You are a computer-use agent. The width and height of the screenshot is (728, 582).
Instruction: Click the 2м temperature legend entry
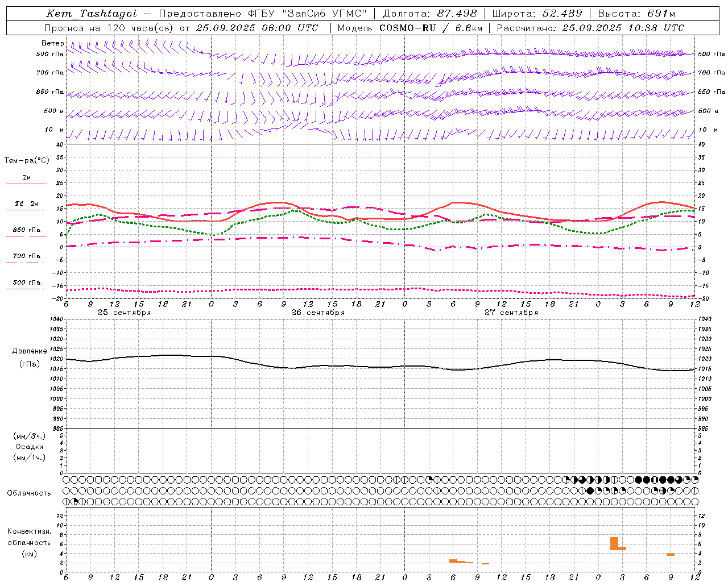pos(27,177)
